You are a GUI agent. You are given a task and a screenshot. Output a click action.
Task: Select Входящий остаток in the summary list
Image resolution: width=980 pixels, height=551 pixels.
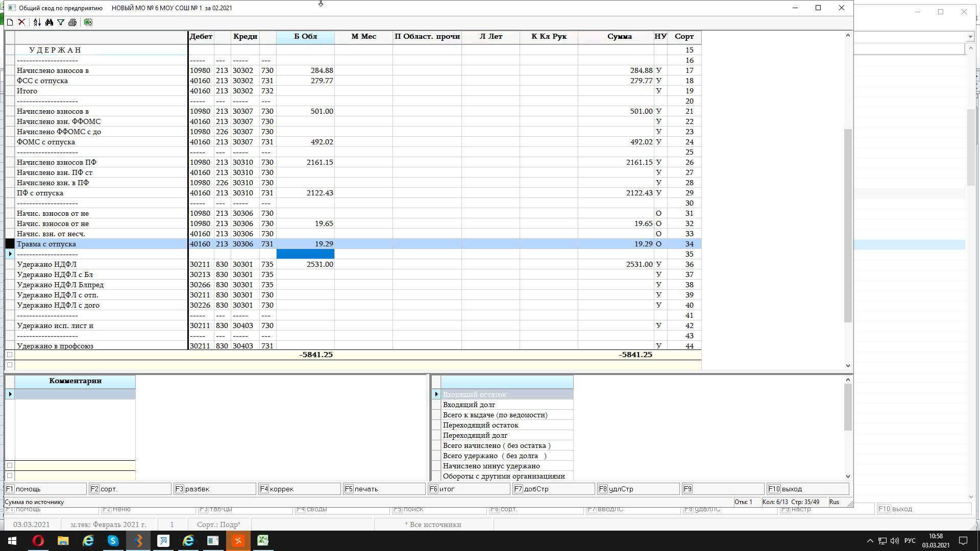pyautogui.click(x=507, y=394)
